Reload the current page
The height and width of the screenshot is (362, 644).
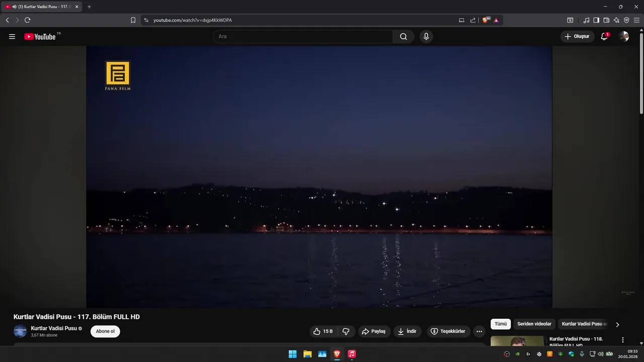click(x=27, y=20)
